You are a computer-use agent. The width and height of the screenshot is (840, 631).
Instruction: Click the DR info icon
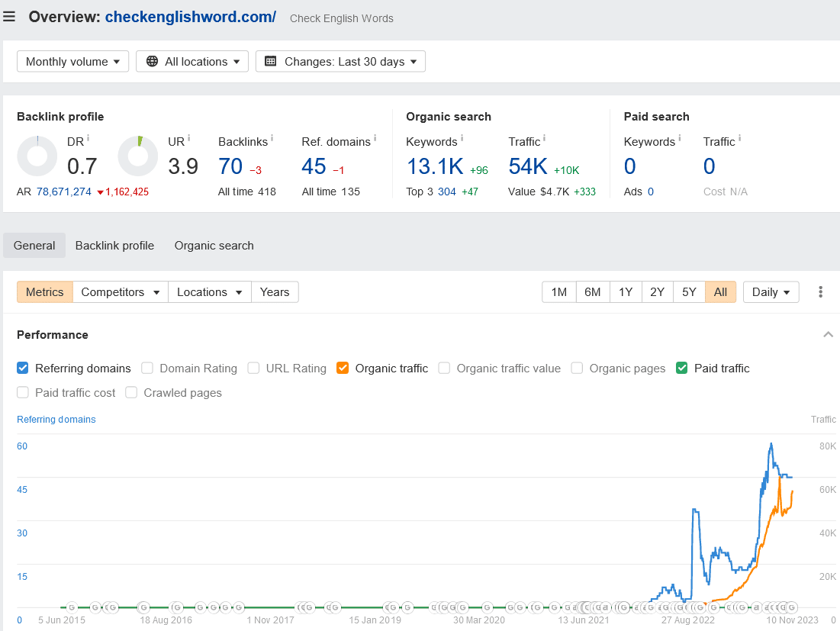coord(89,138)
